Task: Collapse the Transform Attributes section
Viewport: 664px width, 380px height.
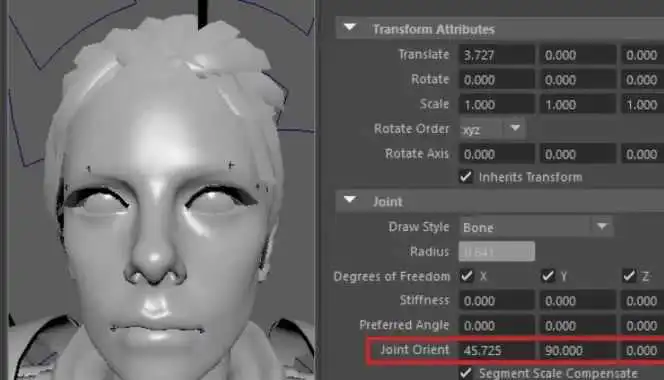Action: click(350, 28)
